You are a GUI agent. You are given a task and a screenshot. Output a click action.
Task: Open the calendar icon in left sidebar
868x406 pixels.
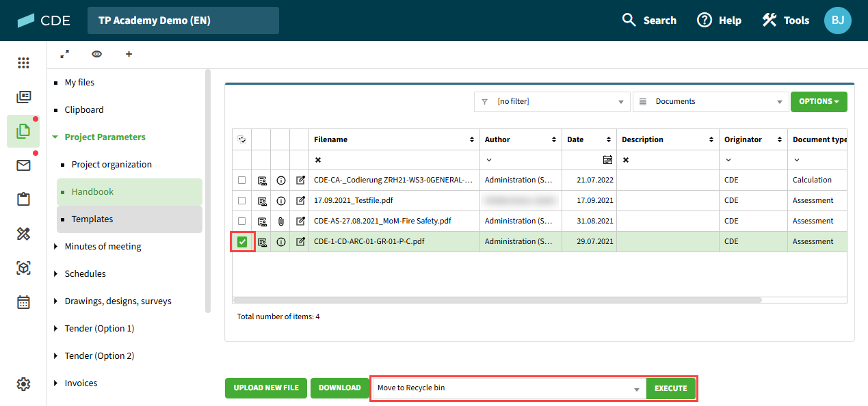click(x=23, y=302)
